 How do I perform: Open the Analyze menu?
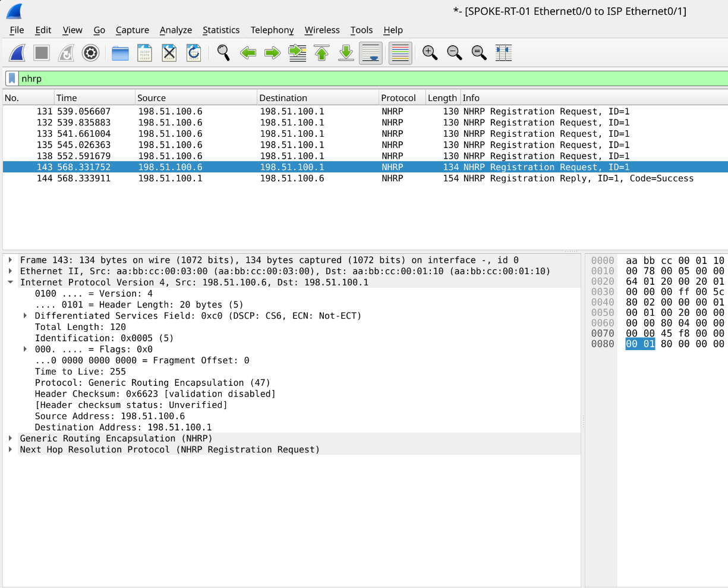176,30
